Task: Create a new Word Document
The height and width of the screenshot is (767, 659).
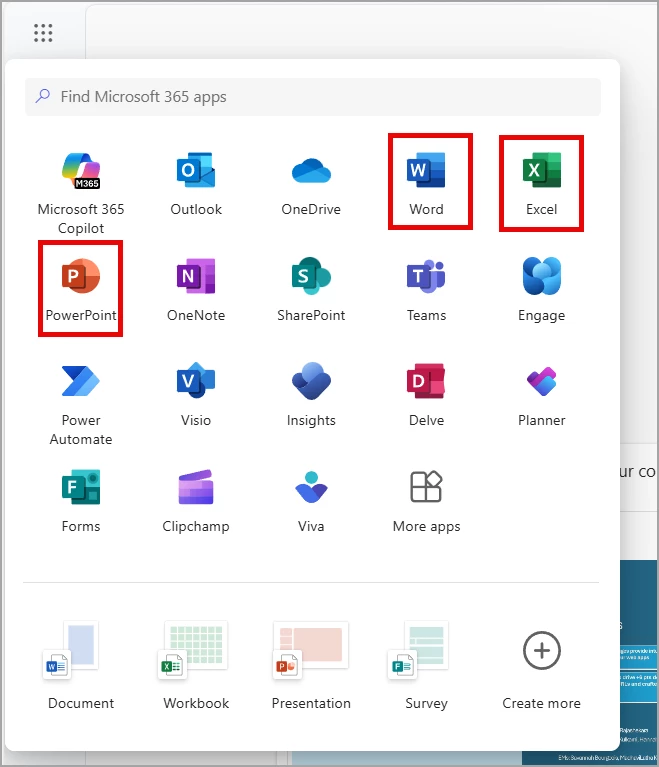Action: pos(81,665)
